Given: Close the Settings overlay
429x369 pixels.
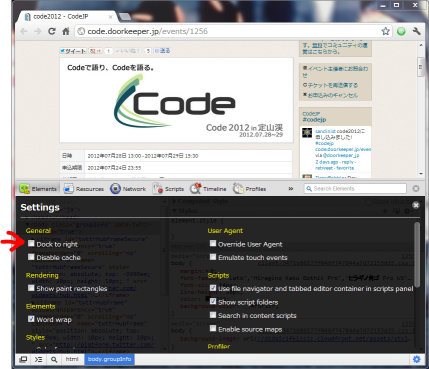Looking at the screenshot, I should [x=416, y=205].
